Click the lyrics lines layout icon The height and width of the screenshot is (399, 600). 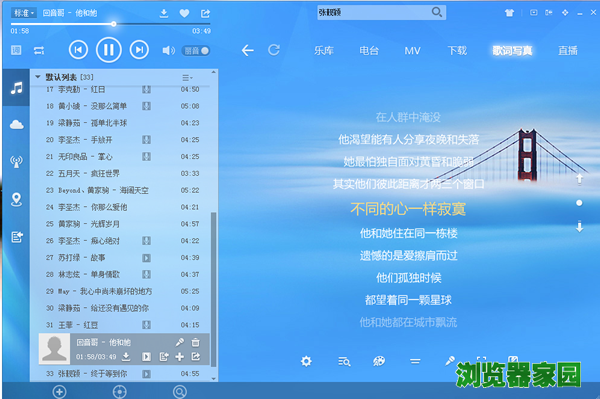(x=415, y=361)
